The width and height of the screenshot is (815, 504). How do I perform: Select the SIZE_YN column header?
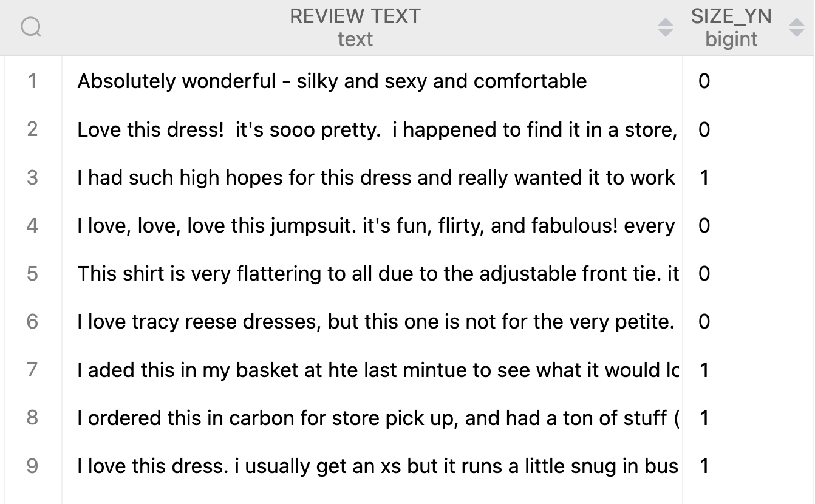[731, 27]
